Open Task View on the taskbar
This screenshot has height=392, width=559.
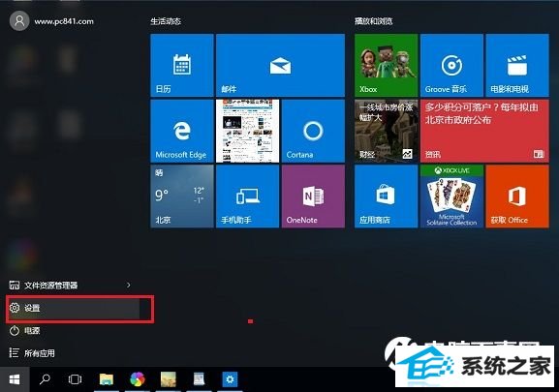[75, 379]
